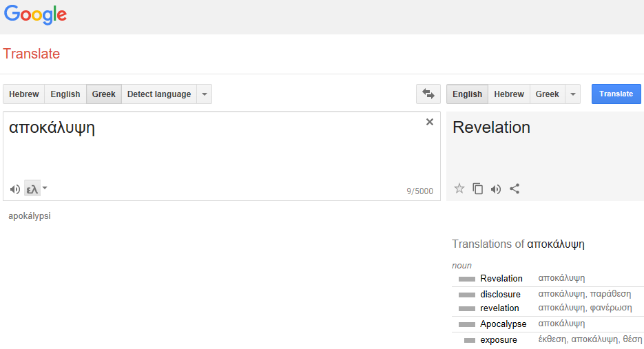Click the apokálypsi transliteration text
Viewport: 644px width, 349px height.
[30, 216]
